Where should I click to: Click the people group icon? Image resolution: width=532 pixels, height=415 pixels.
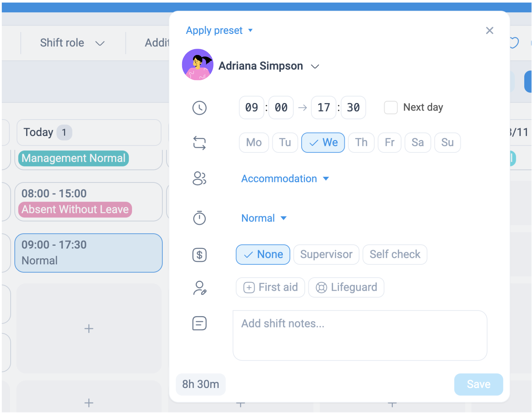[x=199, y=179]
